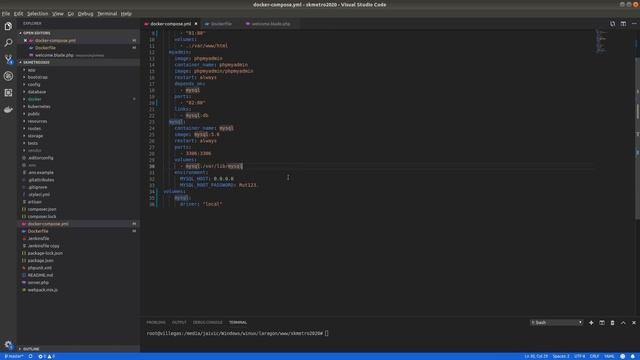640x360 pixels.
Task: Open the Debug view icon
Action: pos(8,76)
